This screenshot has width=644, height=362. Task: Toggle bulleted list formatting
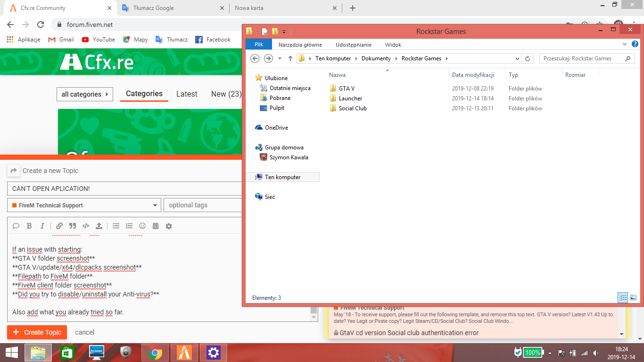point(116,226)
